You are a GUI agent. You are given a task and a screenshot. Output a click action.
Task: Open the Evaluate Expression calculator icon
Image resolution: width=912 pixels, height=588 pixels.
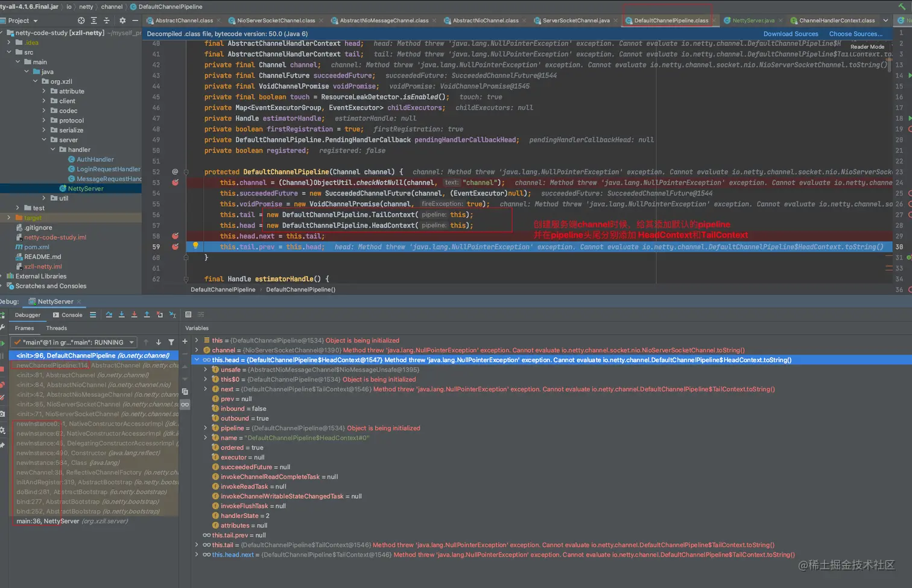188,315
